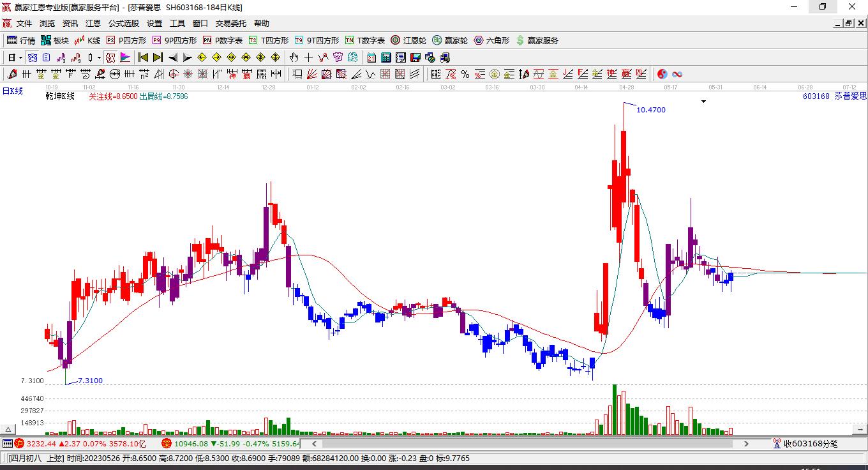Open the 行情 market quotes view
868x470 pixels.
[x=21, y=40]
